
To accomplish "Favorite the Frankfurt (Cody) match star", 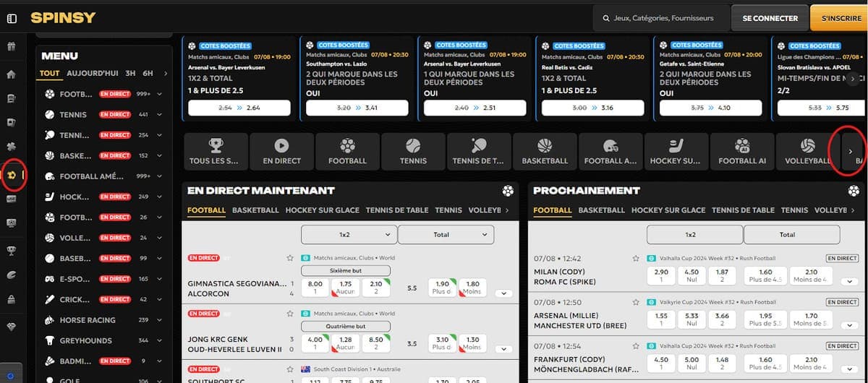I will (x=636, y=346).
